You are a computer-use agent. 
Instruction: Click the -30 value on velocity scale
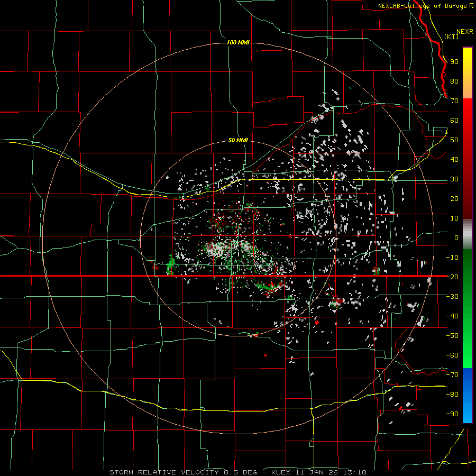click(x=452, y=297)
